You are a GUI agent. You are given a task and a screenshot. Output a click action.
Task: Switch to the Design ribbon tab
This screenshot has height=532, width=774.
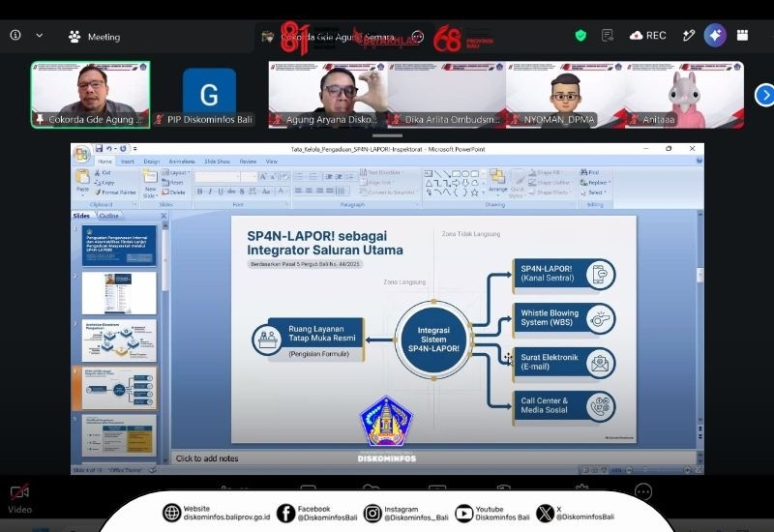pyautogui.click(x=152, y=162)
